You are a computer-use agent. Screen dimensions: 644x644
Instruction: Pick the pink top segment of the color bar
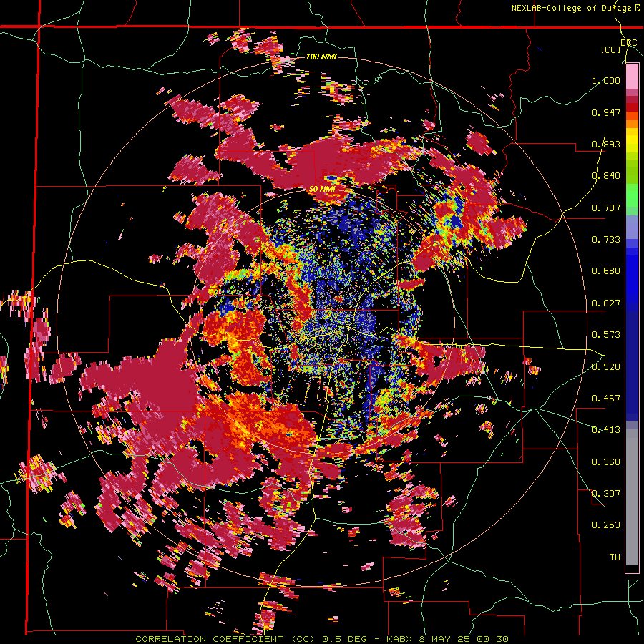(x=632, y=77)
